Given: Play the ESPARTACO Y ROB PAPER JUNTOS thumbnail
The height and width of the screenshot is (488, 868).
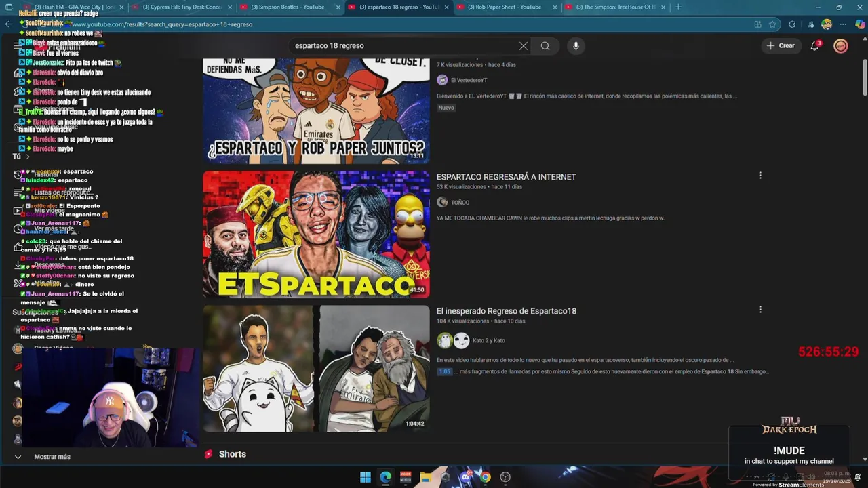Looking at the screenshot, I should 316,110.
